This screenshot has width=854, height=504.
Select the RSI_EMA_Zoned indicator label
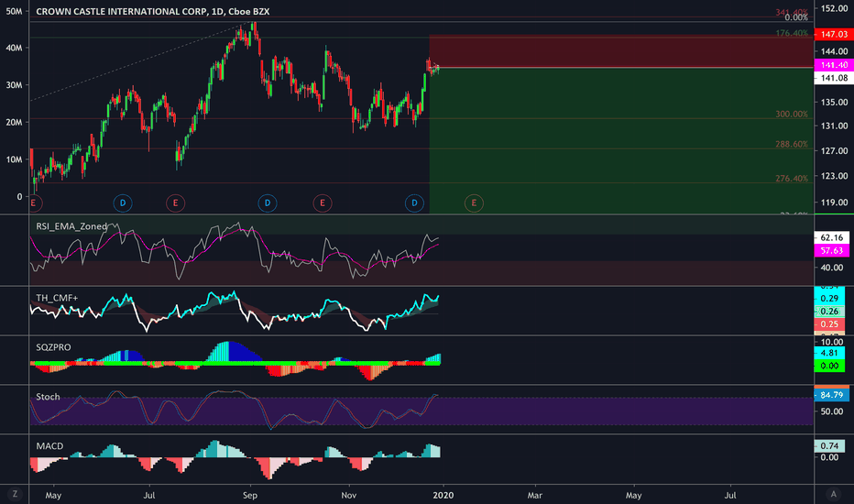pos(71,226)
